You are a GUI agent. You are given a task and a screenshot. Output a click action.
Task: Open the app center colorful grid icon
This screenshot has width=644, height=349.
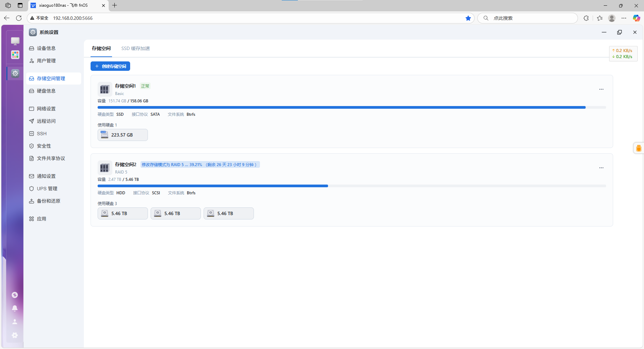(x=15, y=55)
